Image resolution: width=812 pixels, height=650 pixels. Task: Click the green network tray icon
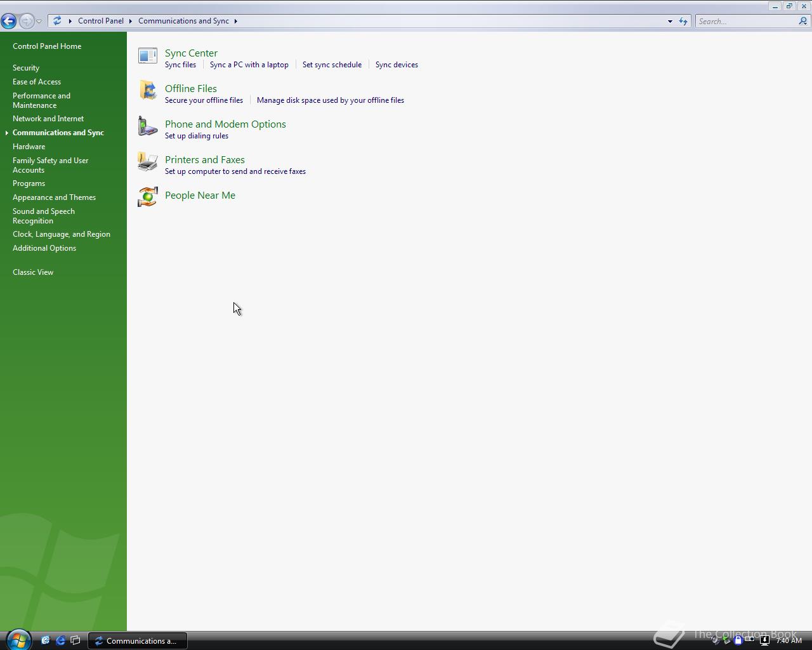pos(727,640)
